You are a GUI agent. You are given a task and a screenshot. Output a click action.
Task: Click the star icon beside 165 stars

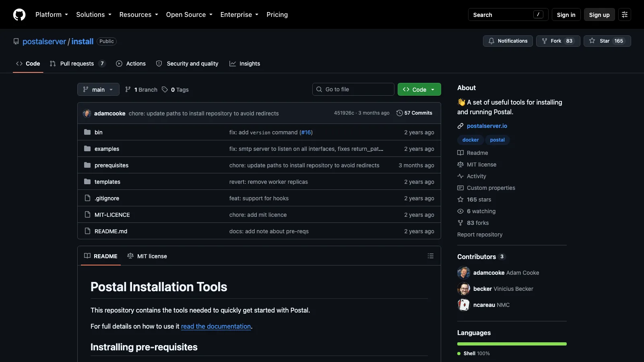(x=460, y=200)
